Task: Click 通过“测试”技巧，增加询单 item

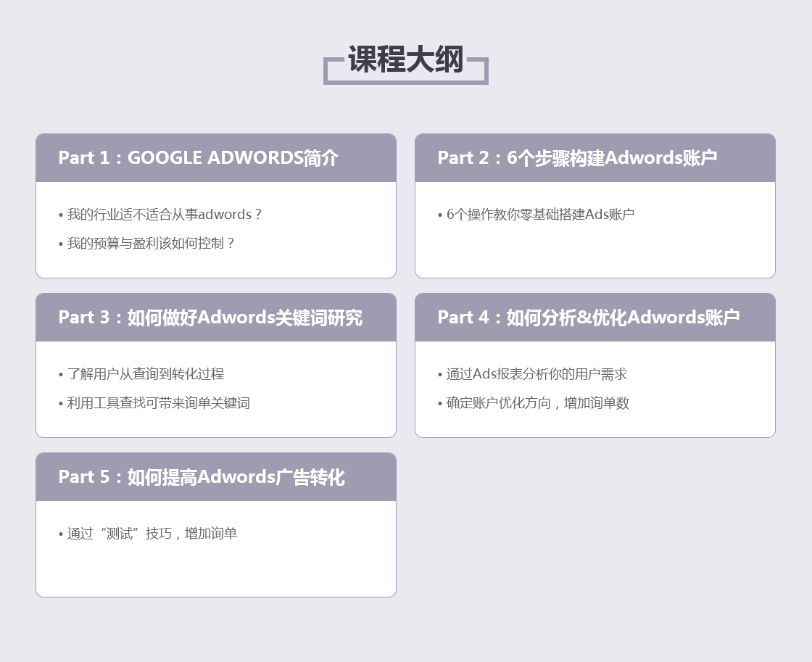Action: (x=152, y=534)
